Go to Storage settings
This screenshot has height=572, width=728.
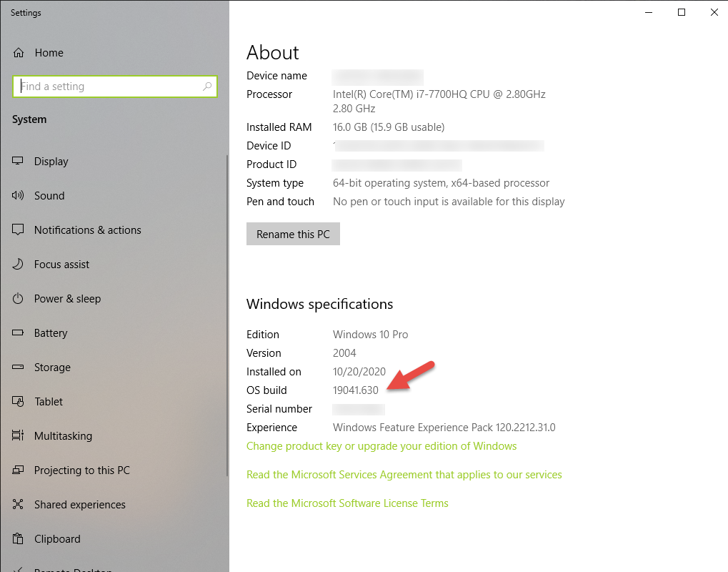pyautogui.click(x=52, y=368)
